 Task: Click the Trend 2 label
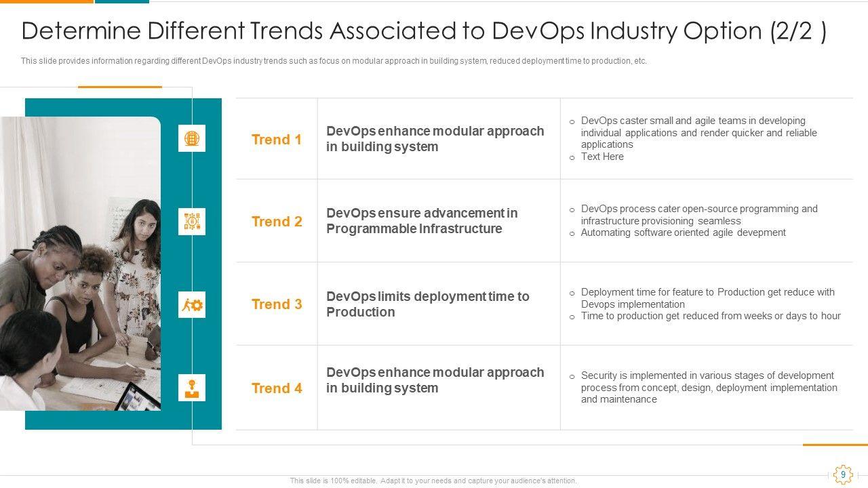276,222
